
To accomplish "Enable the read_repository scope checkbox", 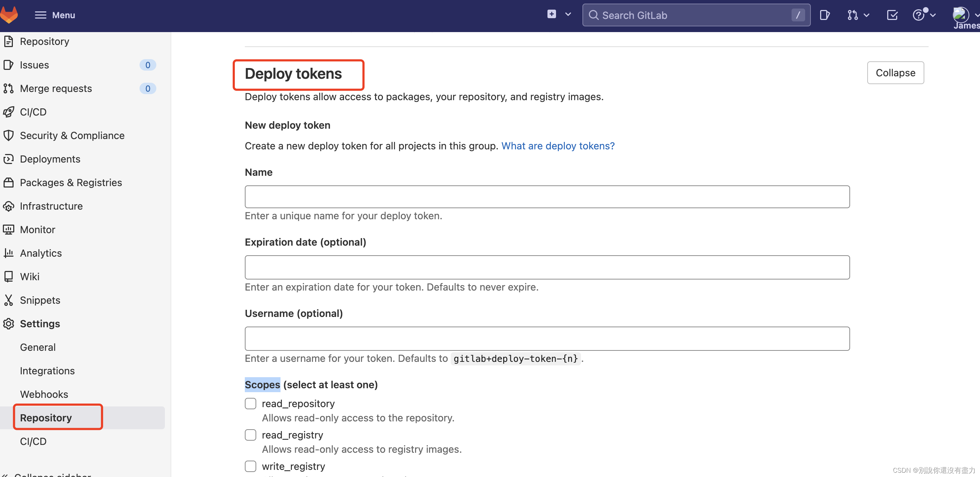I will 250,403.
